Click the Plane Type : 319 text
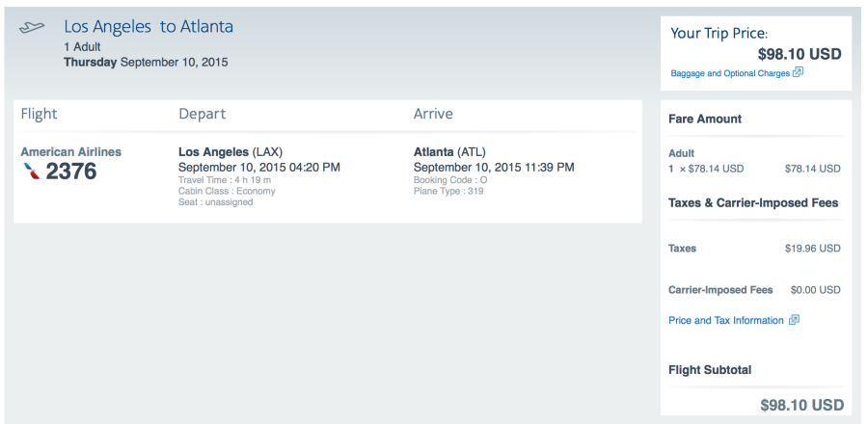868x424 pixels. pos(448,191)
